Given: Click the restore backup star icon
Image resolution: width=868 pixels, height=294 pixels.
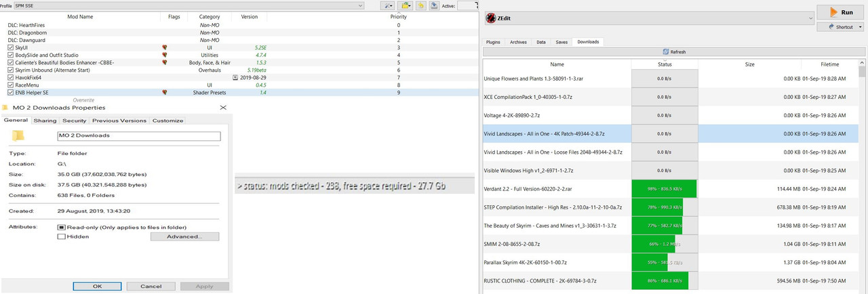Looking at the screenshot, I should pos(420,5).
